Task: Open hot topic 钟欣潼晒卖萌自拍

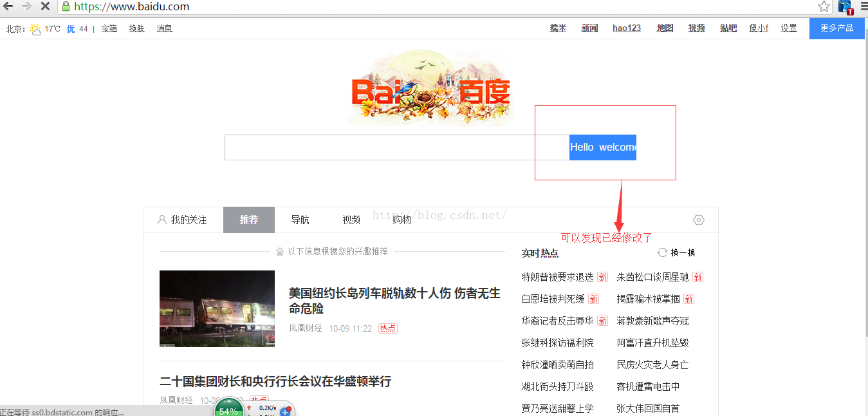Action: (557, 364)
